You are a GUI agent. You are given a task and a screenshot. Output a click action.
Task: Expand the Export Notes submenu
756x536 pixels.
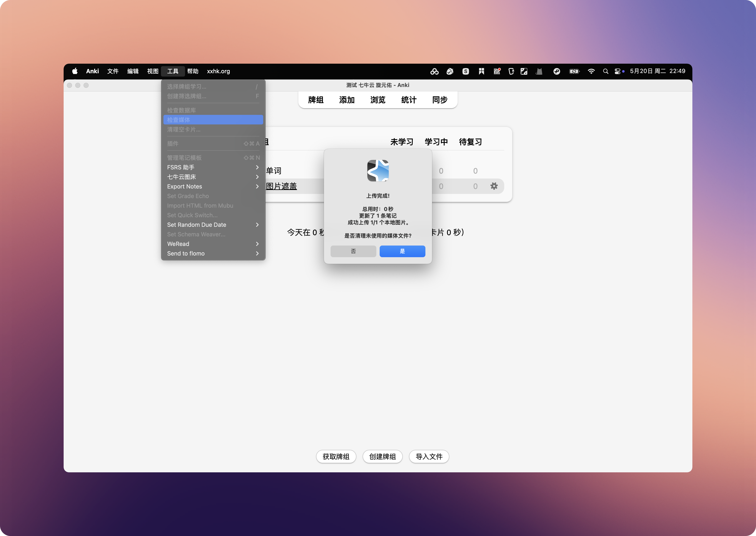[x=213, y=186]
